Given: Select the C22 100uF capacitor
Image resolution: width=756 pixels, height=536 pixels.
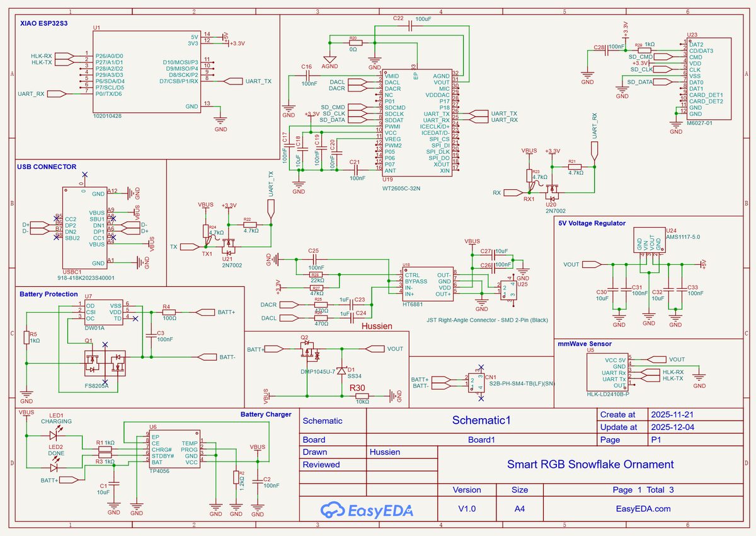Looking at the screenshot, I should (x=409, y=26).
